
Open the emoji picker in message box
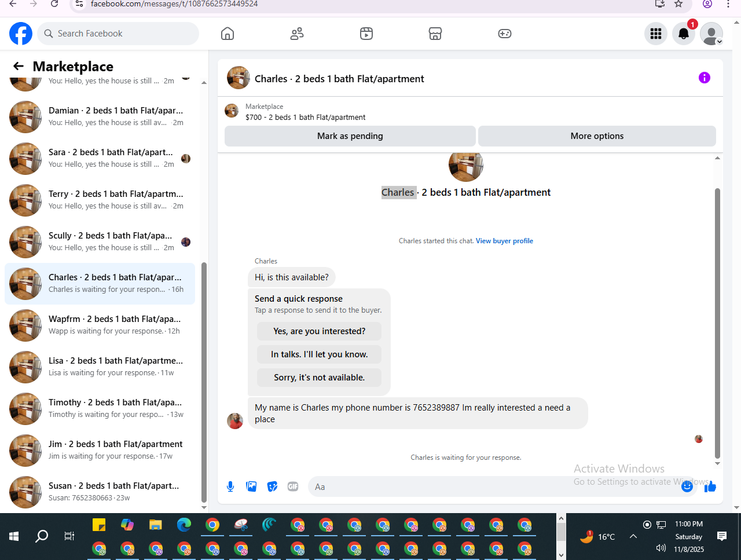pyautogui.click(x=687, y=486)
